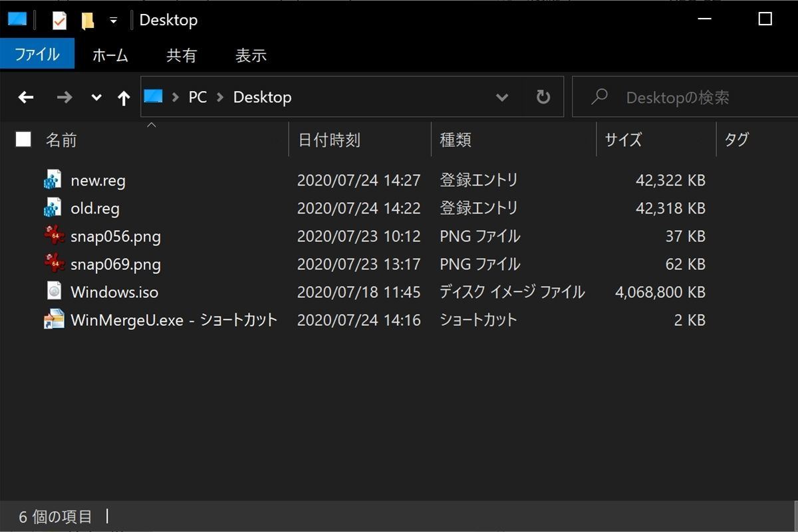Viewport: 798px width, 532px height.
Task: Click Desktop in the address breadcrumb
Action: pos(262,97)
